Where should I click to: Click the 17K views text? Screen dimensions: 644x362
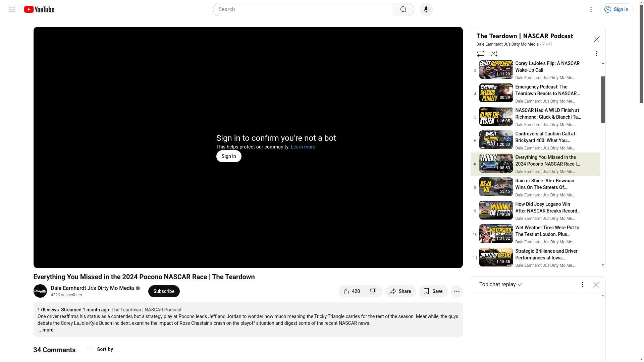(48, 310)
